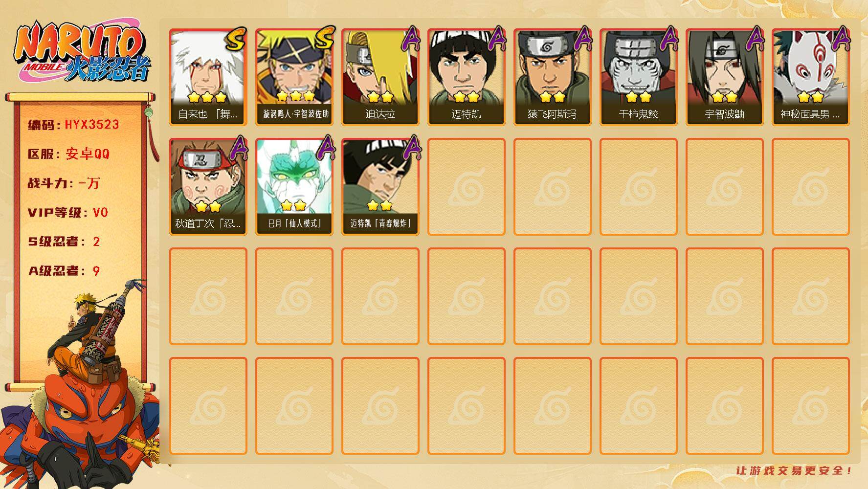Click the S rank badge on Jiraiya card

pyautogui.click(x=236, y=39)
